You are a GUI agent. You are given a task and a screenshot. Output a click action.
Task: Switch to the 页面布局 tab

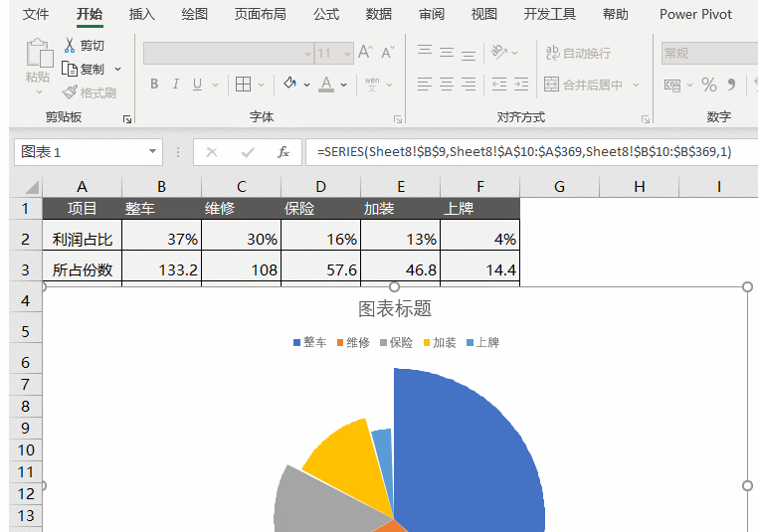(x=260, y=14)
